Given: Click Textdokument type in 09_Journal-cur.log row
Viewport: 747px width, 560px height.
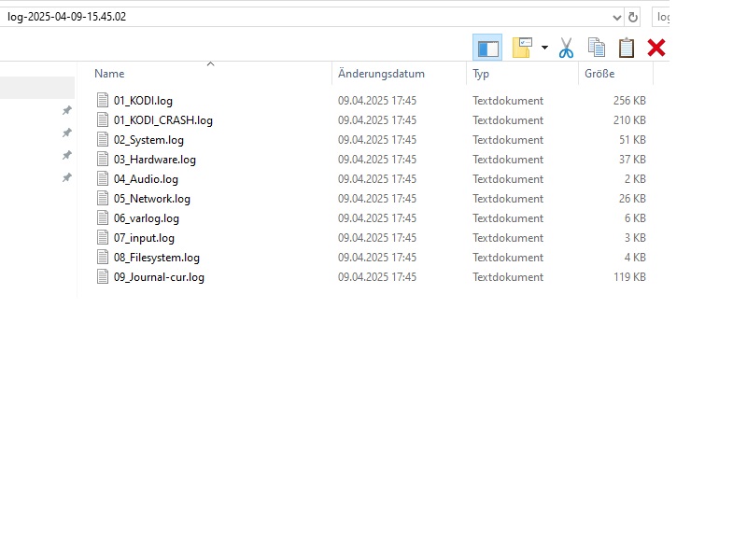Looking at the screenshot, I should click(508, 276).
